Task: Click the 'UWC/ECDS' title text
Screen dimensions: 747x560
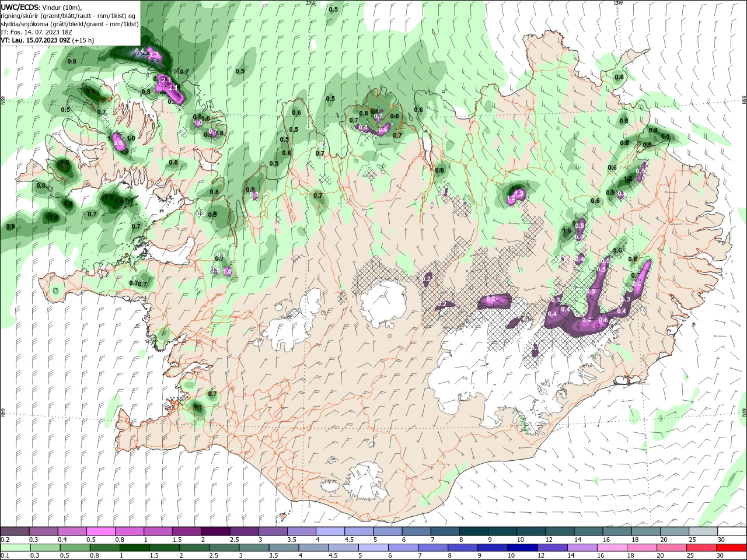Action: pos(20,7)
